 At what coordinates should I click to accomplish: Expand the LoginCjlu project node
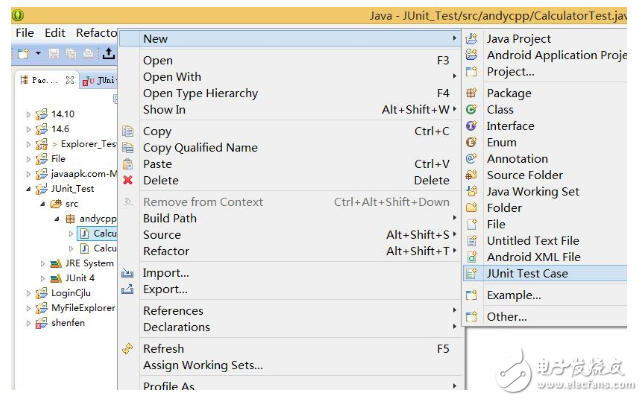click(29, 293)
